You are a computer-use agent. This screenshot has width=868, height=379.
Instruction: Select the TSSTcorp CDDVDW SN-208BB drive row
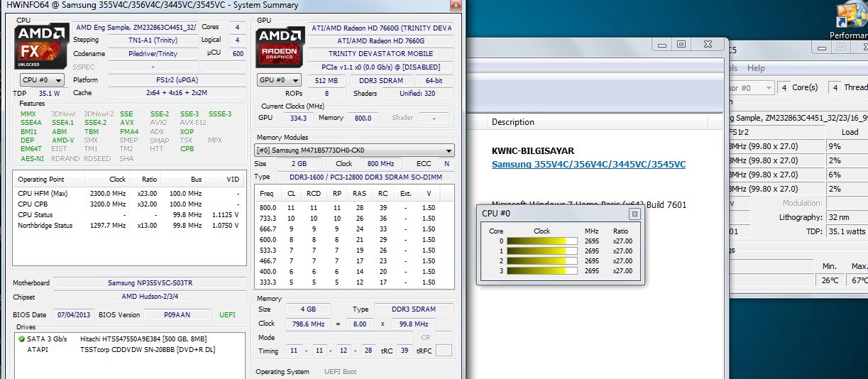pyautogui.click(x=129, y=349)
